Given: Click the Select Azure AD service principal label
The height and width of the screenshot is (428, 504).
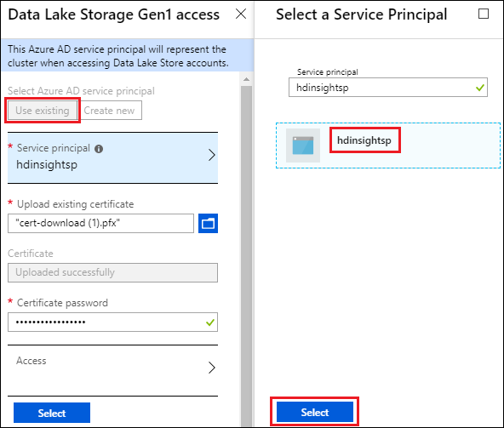Looking at the screenshot, I should click(x=81, y=91).
